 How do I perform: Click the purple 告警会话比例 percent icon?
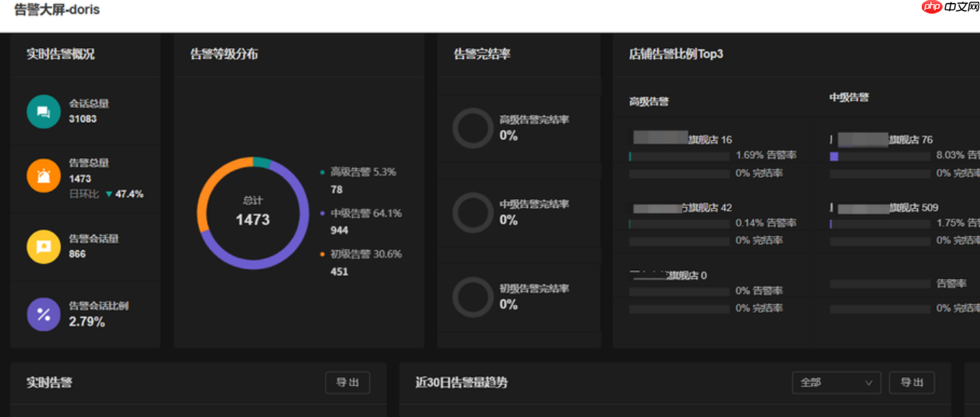pos(43,314)
